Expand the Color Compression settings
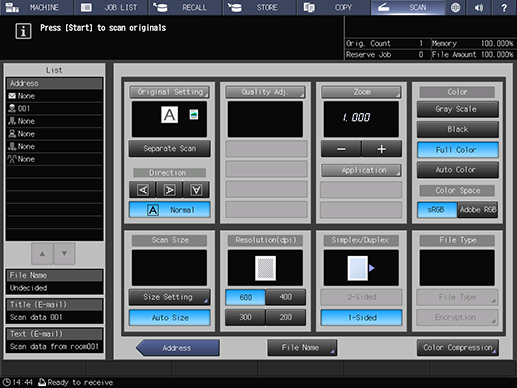This screenshot has width=517, height=388. click(x=457, y=348)
